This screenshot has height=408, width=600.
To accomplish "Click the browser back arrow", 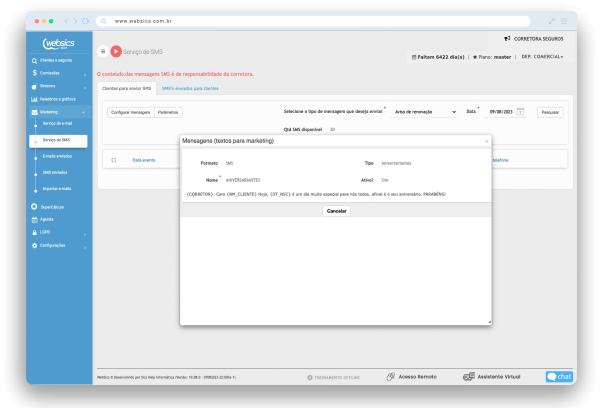I will pos(66,21).
